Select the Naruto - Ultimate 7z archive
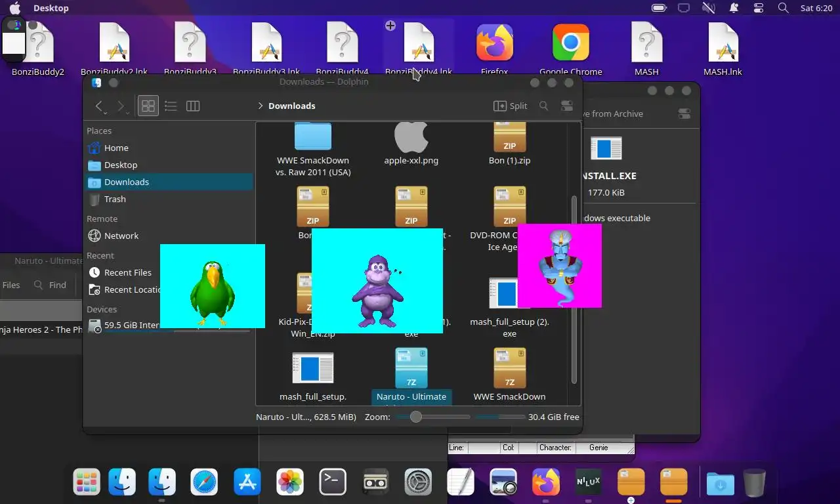 pos(411,376)
